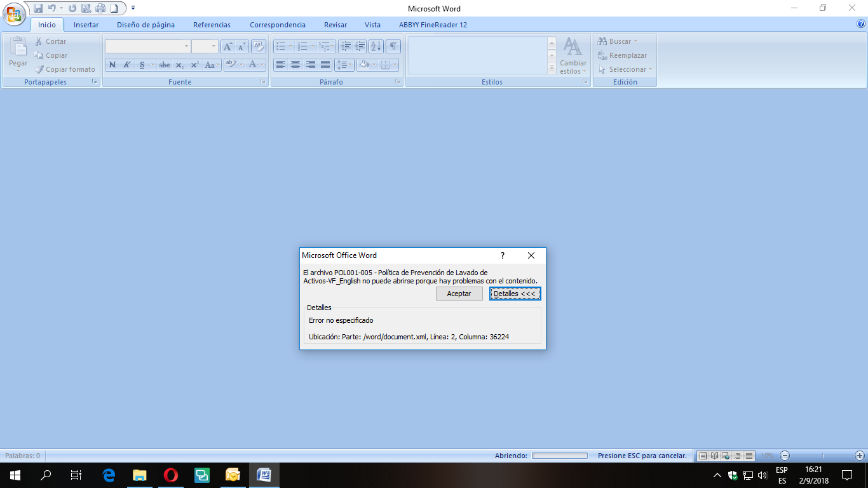868x488 pixels.
Task: Open the ABBYY FineReader 12 tab
Action: click(433, 25)
